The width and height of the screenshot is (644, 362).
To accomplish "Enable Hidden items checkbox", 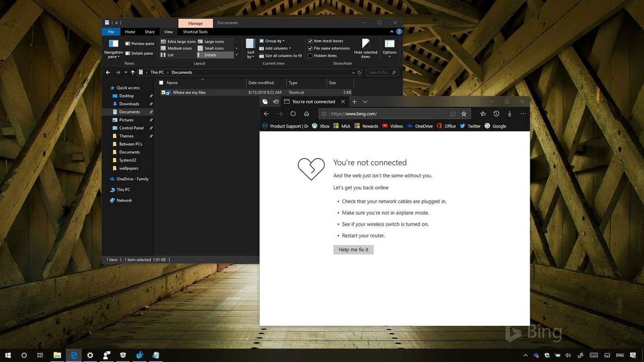I will point(310,56).
